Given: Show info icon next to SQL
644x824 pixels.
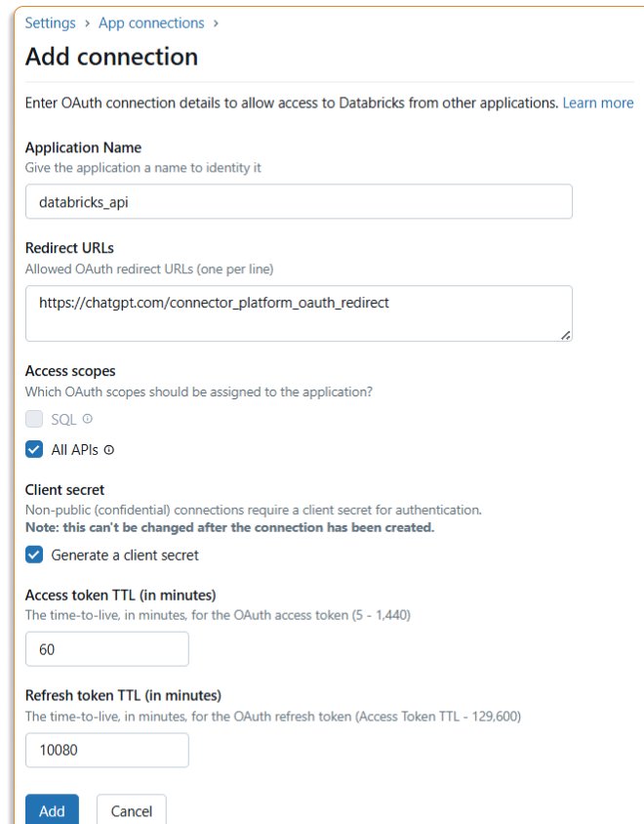Looking at the screenshot, I should coord(88,418).
